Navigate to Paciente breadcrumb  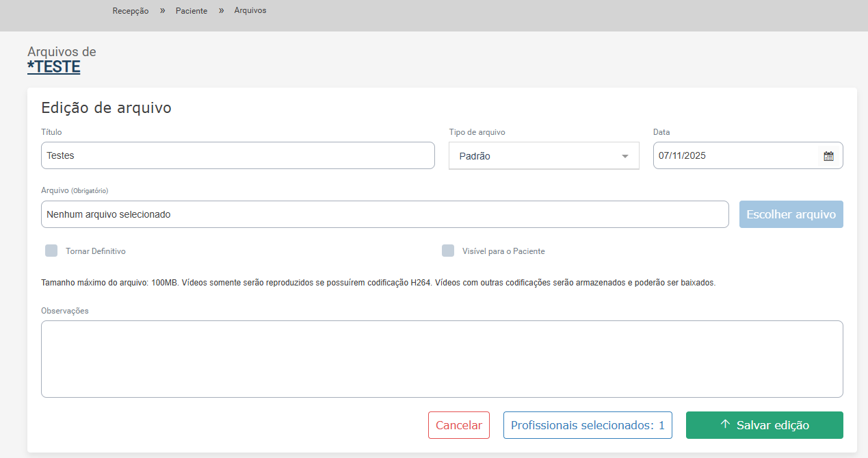tap(192, 11)
